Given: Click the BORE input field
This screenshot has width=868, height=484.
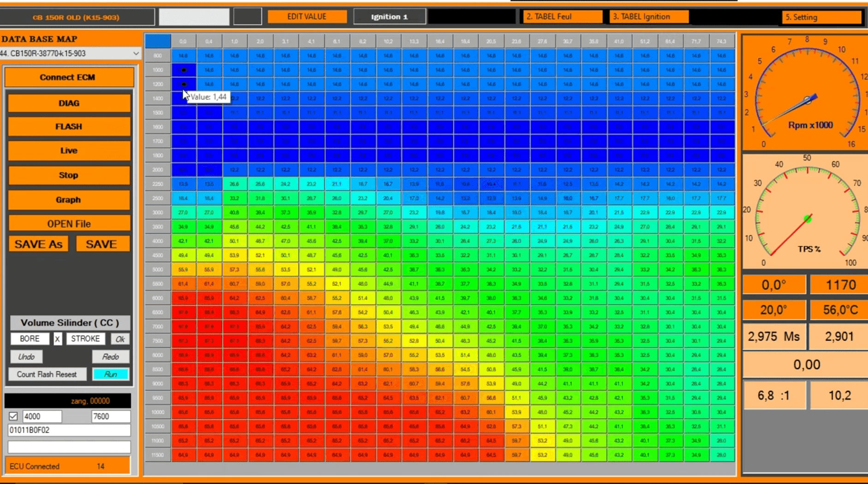Looking at the screenshot, I should point(30,339).
